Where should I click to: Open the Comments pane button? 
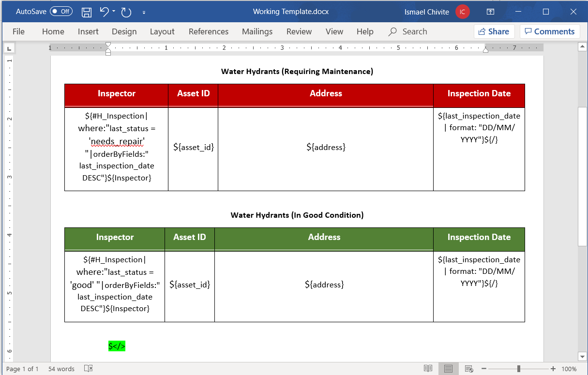[550, 31]
